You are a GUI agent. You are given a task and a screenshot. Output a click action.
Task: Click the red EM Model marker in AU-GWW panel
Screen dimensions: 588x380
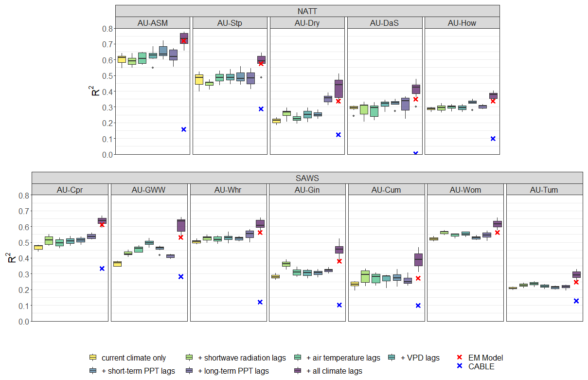coord(181,237)
